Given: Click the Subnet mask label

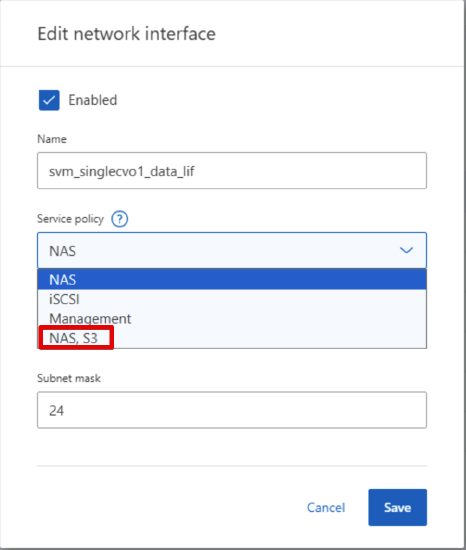Looking at the screenshot, I should pos(69,378).
